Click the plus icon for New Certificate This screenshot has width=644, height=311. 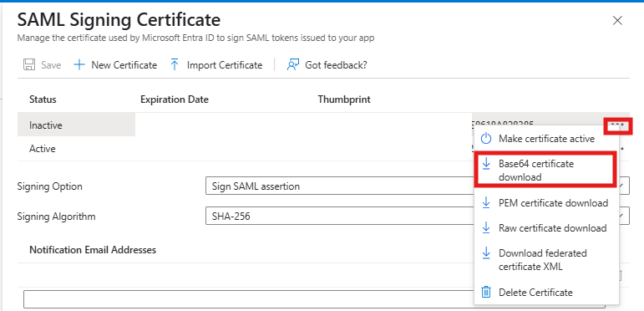(x=79, y=65)
